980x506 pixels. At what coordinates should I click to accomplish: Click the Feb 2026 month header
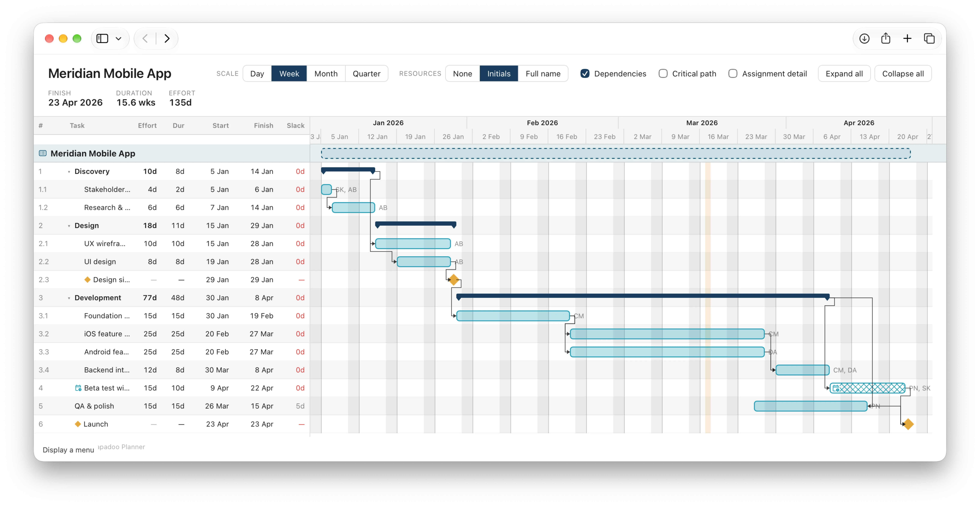click(x=542, y=123)
